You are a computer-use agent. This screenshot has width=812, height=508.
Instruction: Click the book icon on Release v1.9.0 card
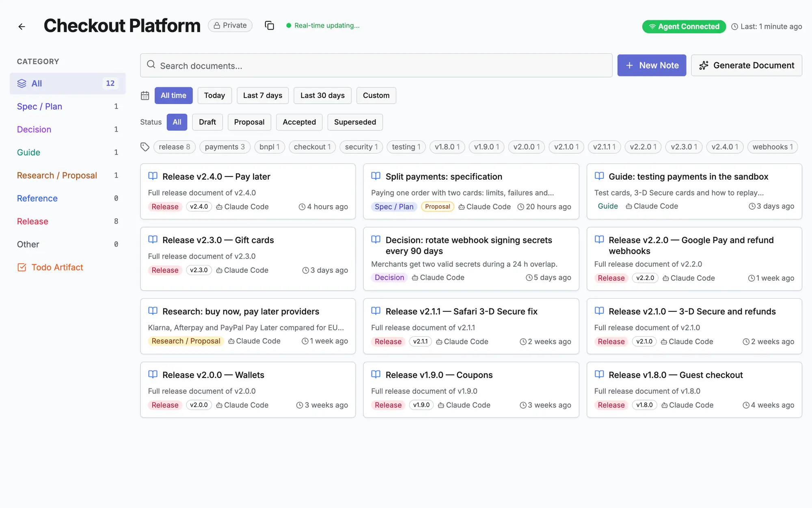pos(376,374)
